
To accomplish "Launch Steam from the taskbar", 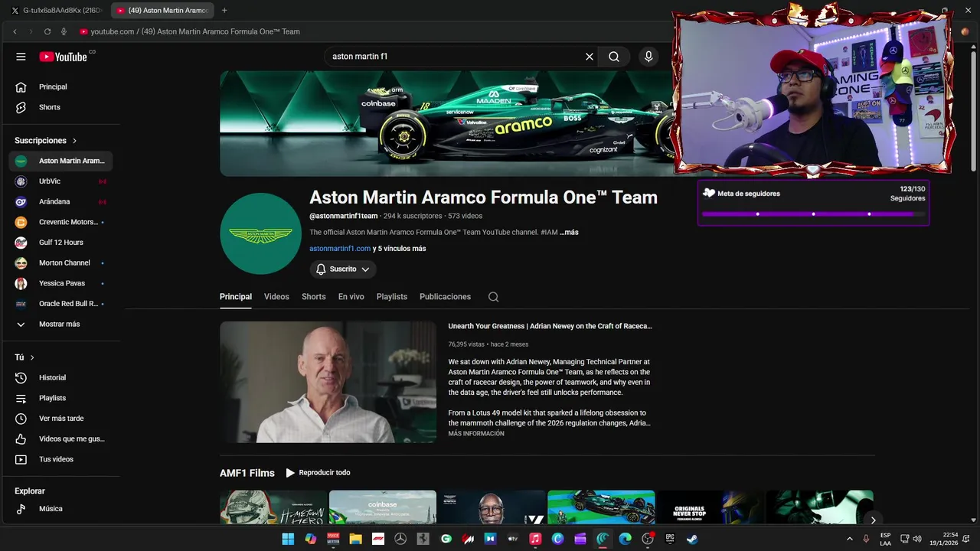I will tap(692, 539).
